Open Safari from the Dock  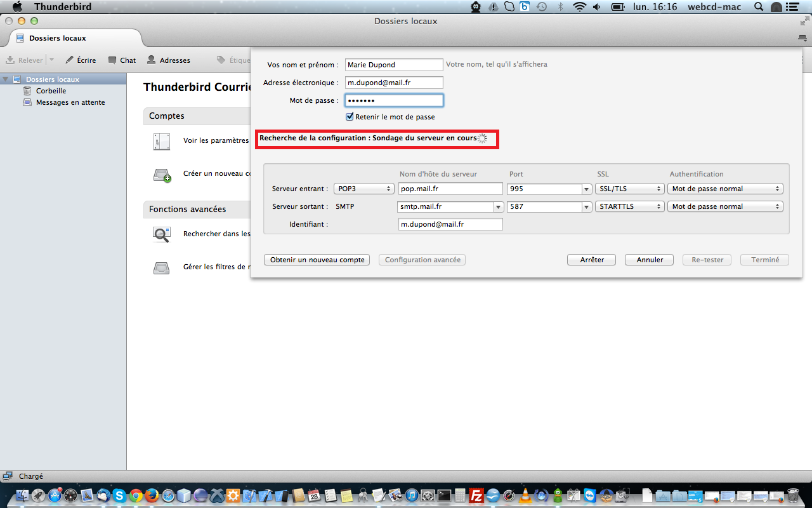168,495
